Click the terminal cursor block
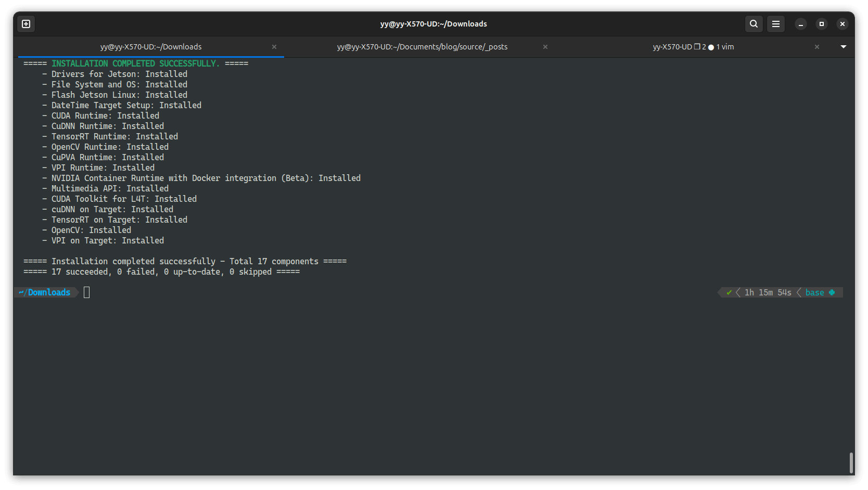 [87, 292]
